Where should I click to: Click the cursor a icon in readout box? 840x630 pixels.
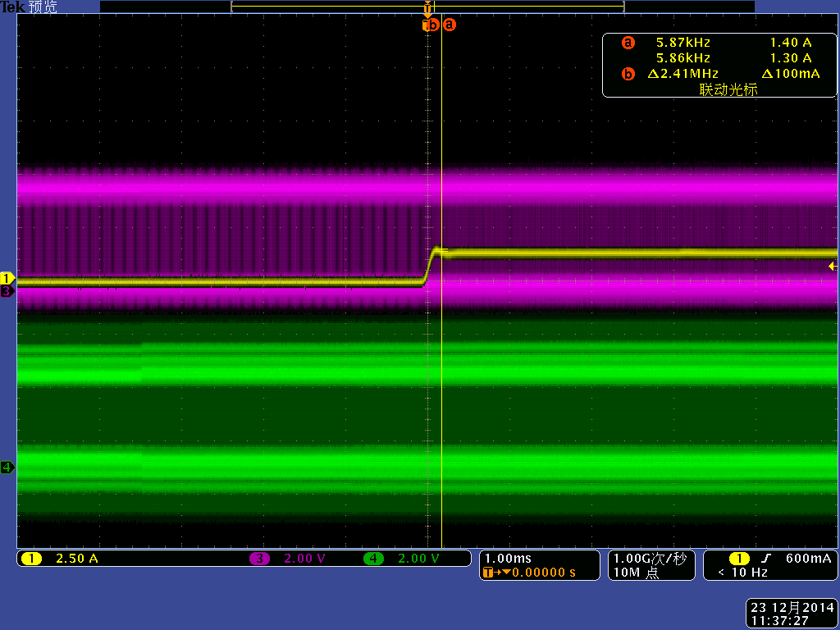[x=628, y=43]
